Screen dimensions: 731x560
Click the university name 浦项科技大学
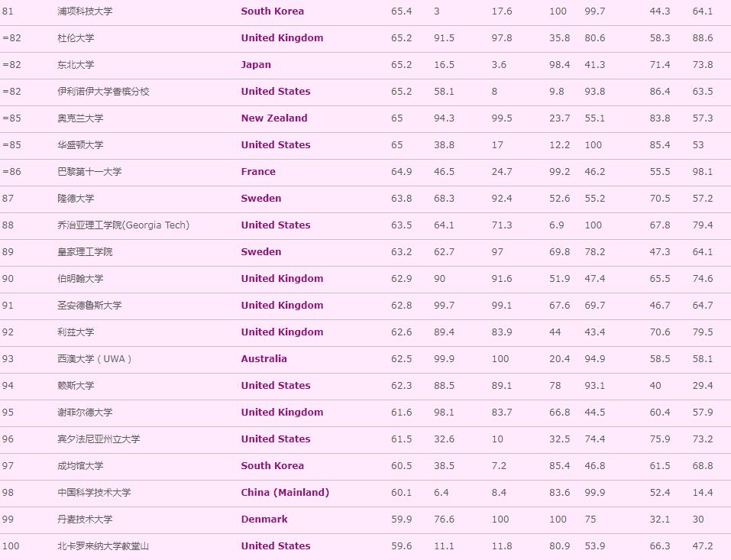coord(85,11)
